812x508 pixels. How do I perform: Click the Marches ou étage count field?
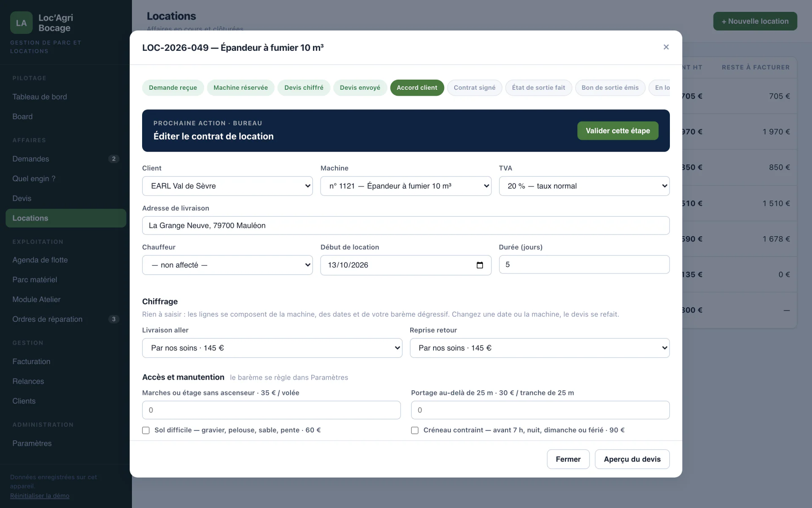click(x=271, y=410)
